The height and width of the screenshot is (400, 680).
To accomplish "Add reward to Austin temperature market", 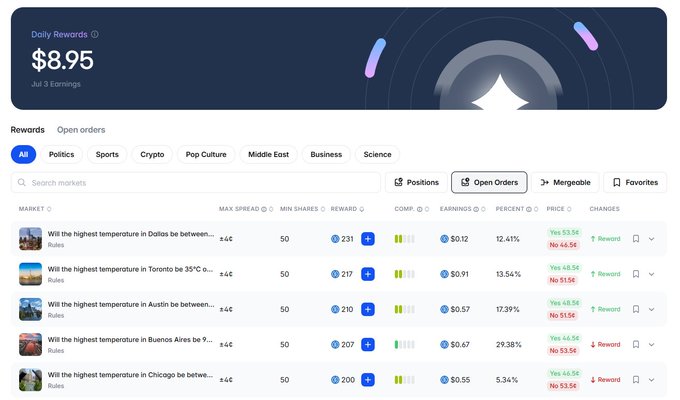I will point(368,309).
